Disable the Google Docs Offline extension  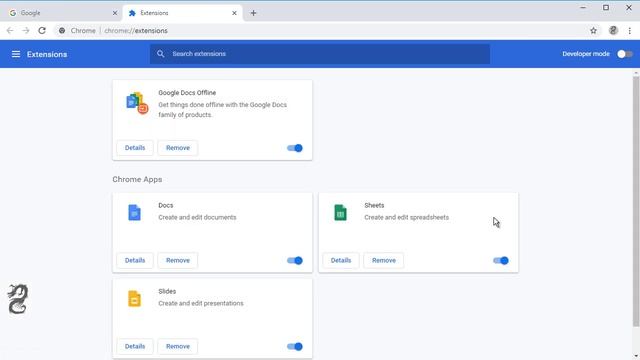click(x=295, y=148)
